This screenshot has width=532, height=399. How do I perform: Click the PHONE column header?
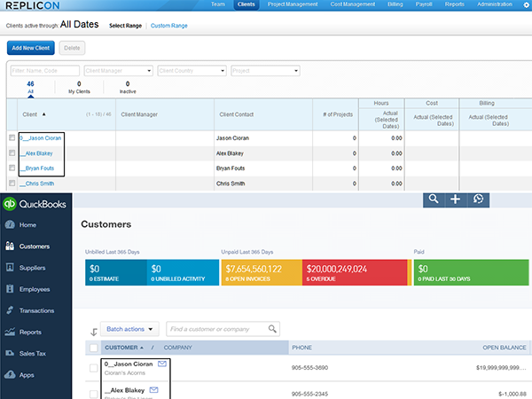302,348
